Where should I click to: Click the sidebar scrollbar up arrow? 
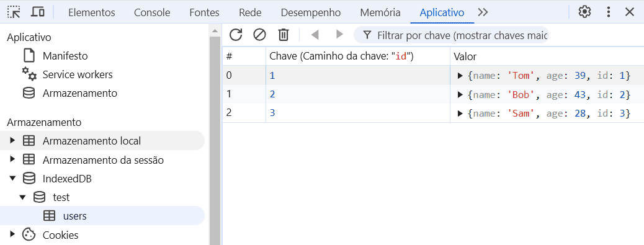click(x=215, y=31)
